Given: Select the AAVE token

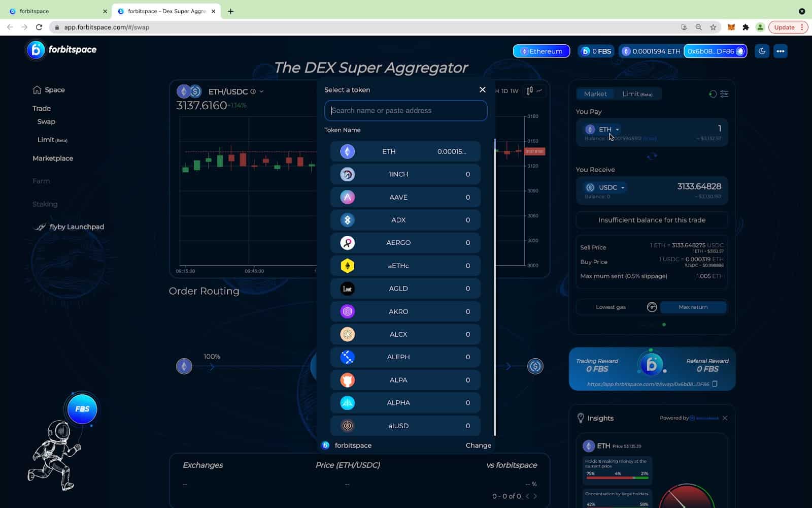Looking at the screenshot, I should pos(405,197).
